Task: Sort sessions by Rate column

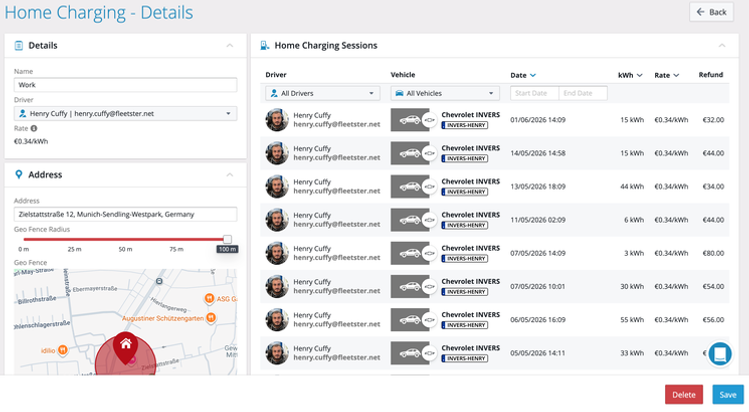Action: [666, 75]
